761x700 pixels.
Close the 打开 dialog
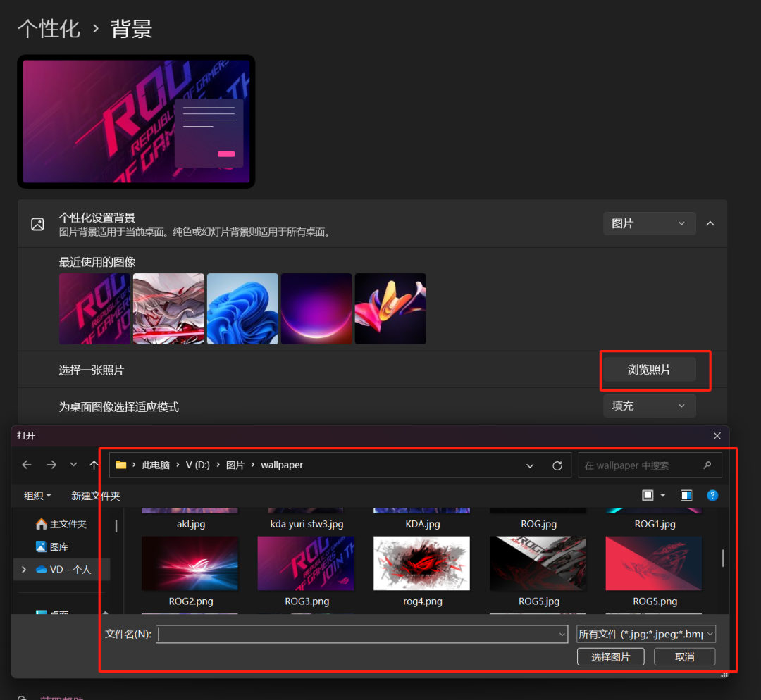[x=717, y=436]
